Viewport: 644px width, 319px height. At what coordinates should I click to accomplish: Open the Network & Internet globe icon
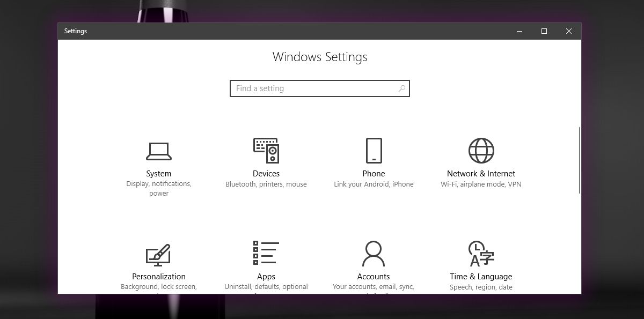pos(481,151)
